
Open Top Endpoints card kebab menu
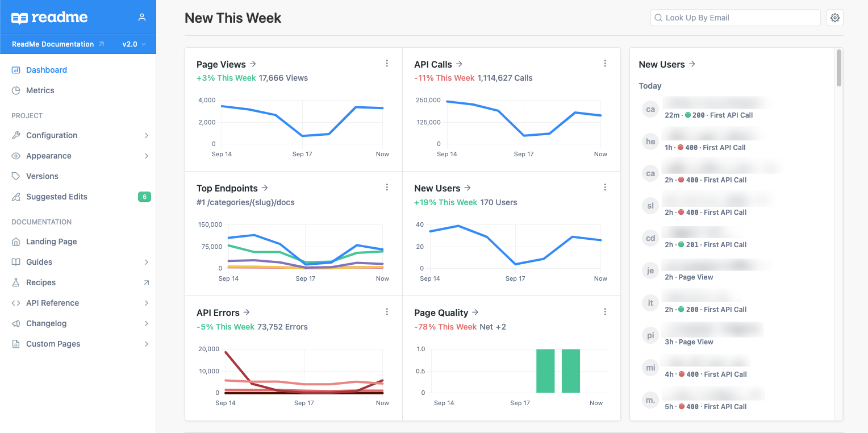point(387,188)
